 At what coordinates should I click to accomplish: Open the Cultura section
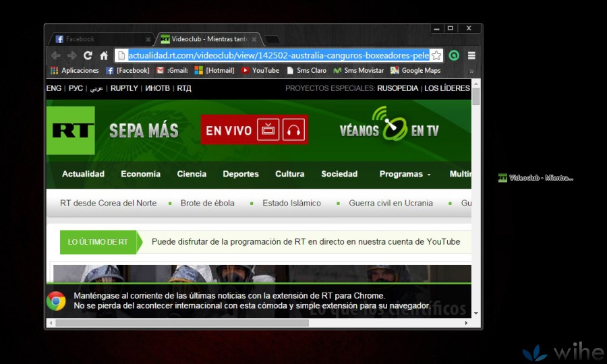(x=289, y=174)
